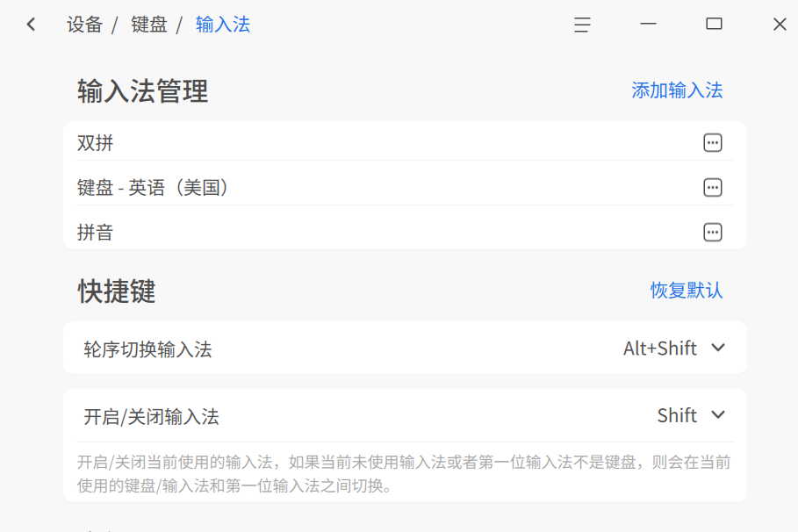Navigate to 设备 breadcrumb
798x532 pixels.
[x=84, y=25]
